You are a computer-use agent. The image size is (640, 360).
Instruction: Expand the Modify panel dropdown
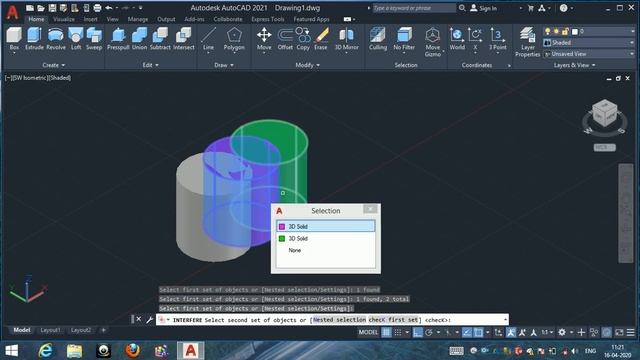[x=308, y=65]
